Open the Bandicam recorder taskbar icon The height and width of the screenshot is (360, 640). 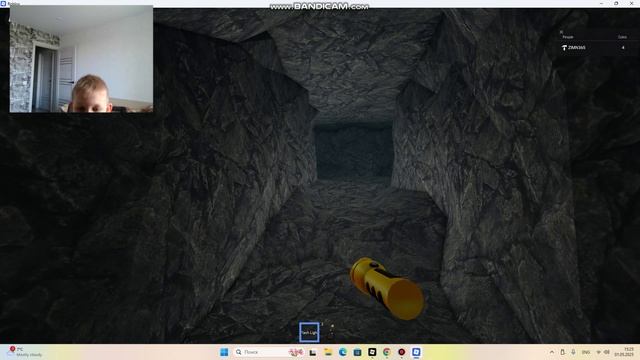(401, 352)
